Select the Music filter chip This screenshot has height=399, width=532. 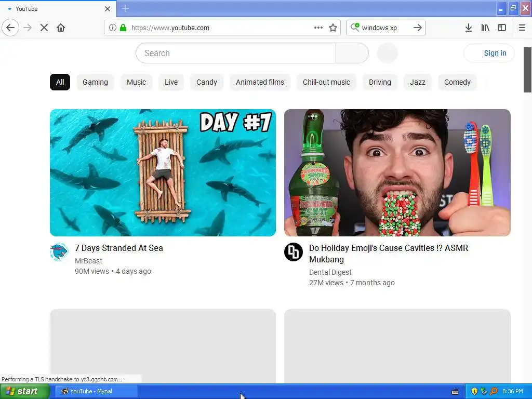[137, 82]
